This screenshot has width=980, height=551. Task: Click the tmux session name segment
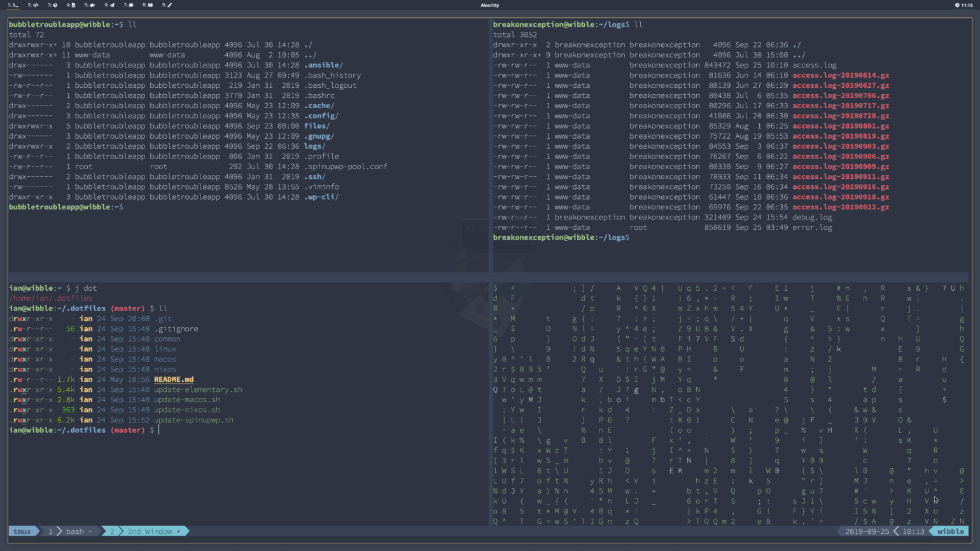pyautogui.click(x=22, y=531)
